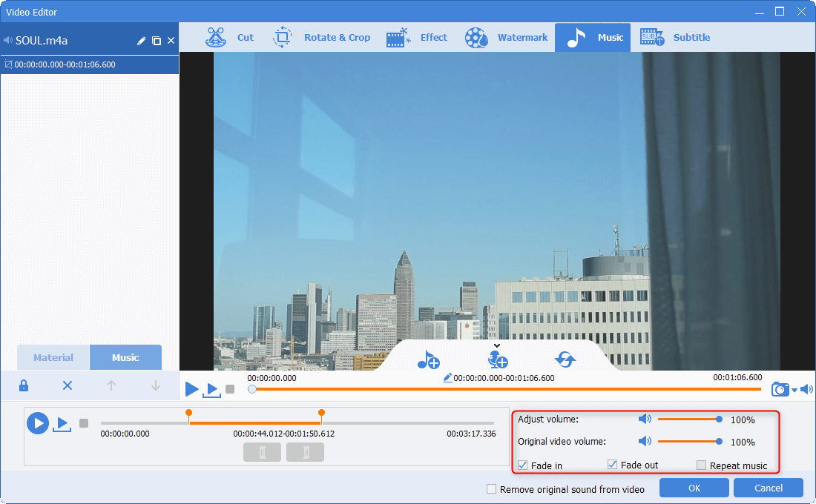Open the Cut tab
The height and width of the screenshot is (504, 816).
[x=229, y=38]
